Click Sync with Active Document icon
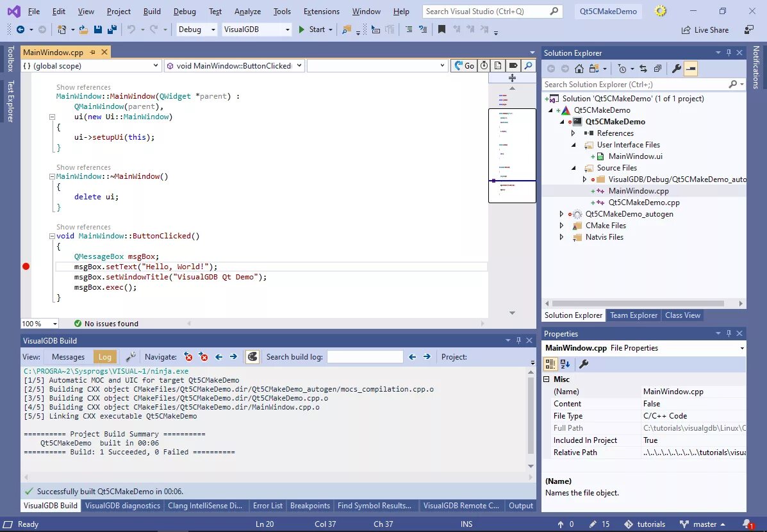The height and width of the screenshot is (532, 767). pyautogui.click(x=643, y=69)
